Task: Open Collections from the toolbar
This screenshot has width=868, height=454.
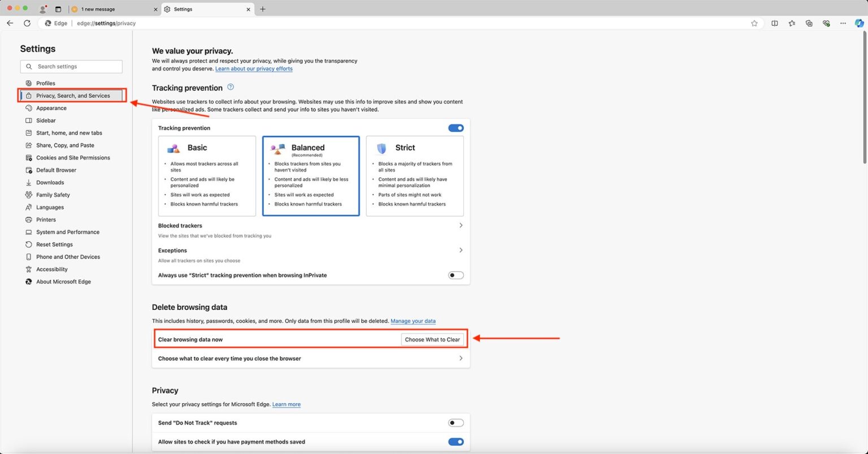Action: click(x=809, y=23)
